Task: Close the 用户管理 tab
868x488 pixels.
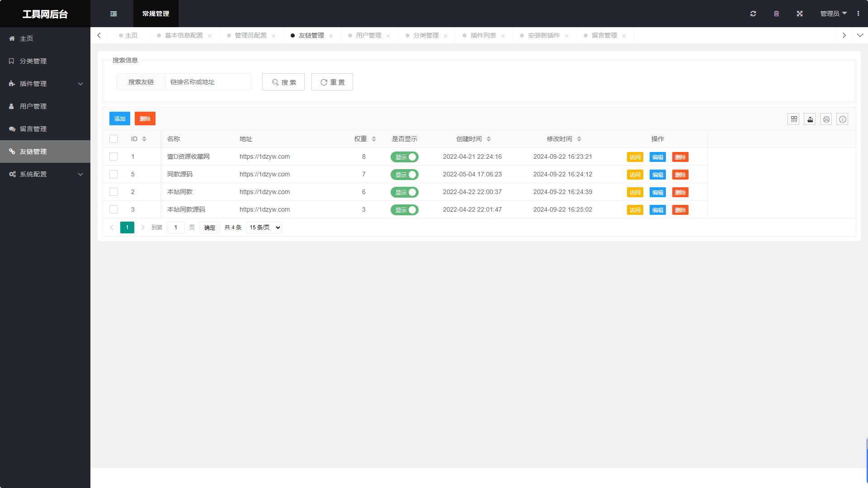Action: point(388,36)
